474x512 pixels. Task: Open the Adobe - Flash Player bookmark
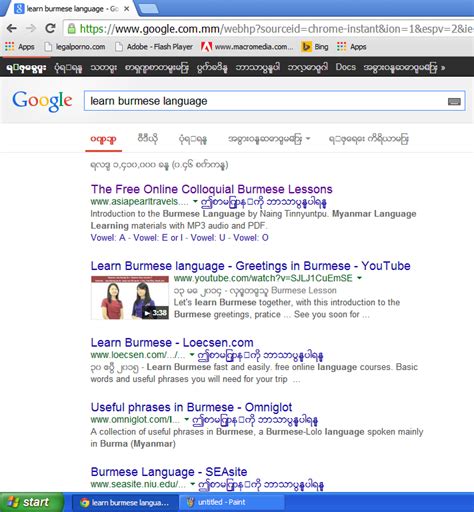click(154, 47)
